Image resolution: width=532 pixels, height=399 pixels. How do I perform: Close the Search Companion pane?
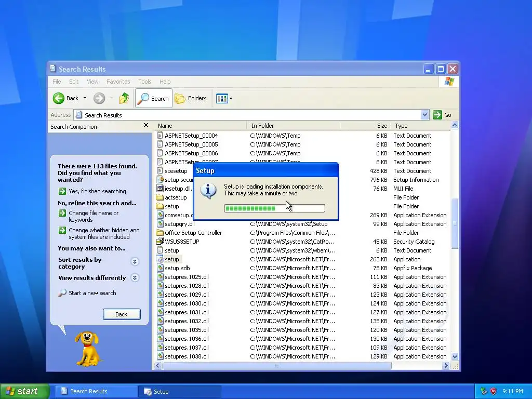click(146, 125)
